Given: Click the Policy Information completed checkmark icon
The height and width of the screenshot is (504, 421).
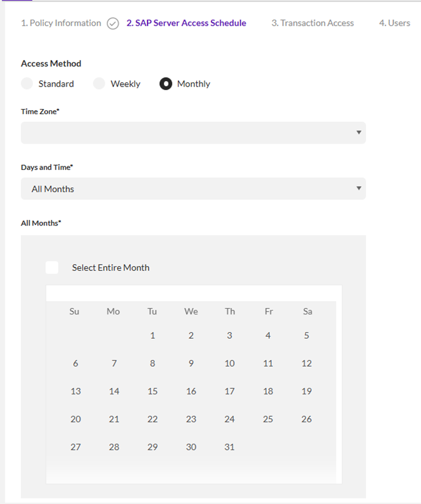Looking at the screenshot, I should (x=113, y=24).
